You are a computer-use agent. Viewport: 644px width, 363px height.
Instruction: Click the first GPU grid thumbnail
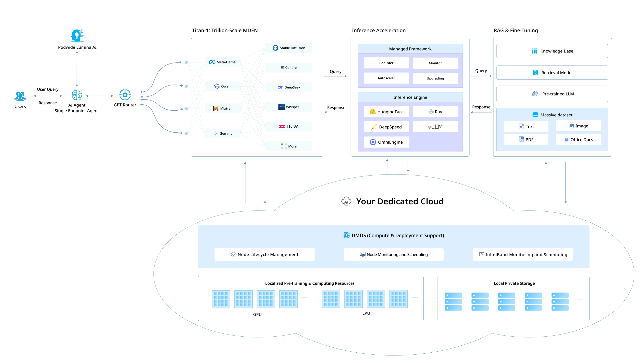pos(221,299)
